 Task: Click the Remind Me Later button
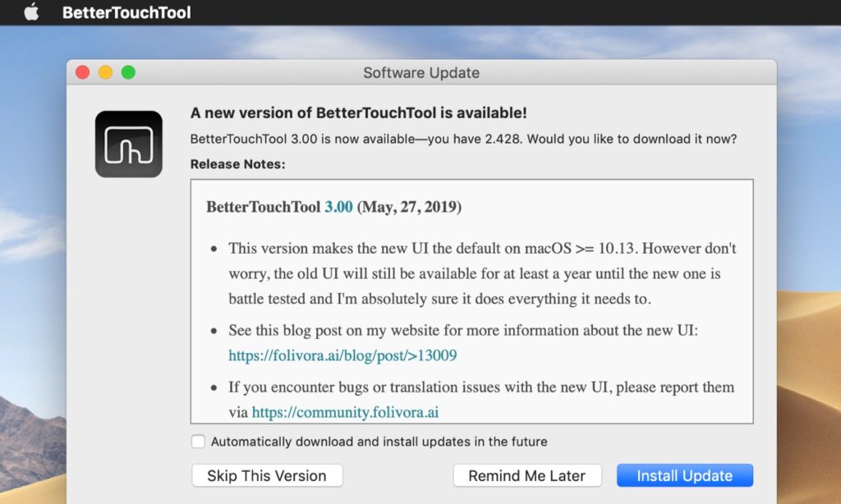[x=527, y=475]
